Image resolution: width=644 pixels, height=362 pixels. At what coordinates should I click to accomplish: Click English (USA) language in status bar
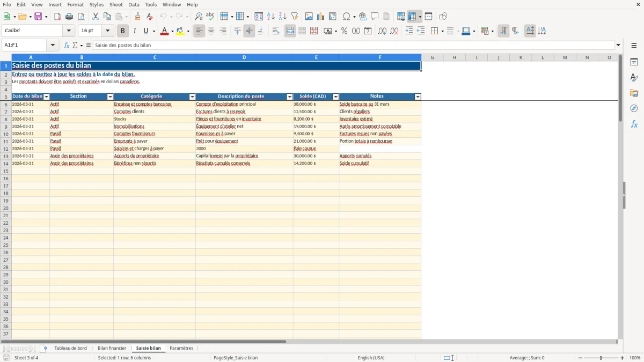[x=371, y=358]
